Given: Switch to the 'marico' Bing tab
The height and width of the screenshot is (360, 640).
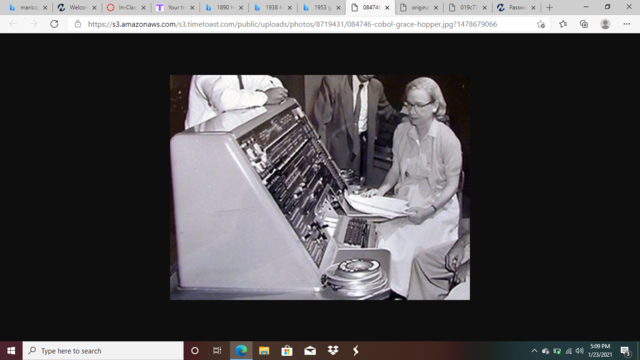Looking at the screenshot, I should (25, 7).
